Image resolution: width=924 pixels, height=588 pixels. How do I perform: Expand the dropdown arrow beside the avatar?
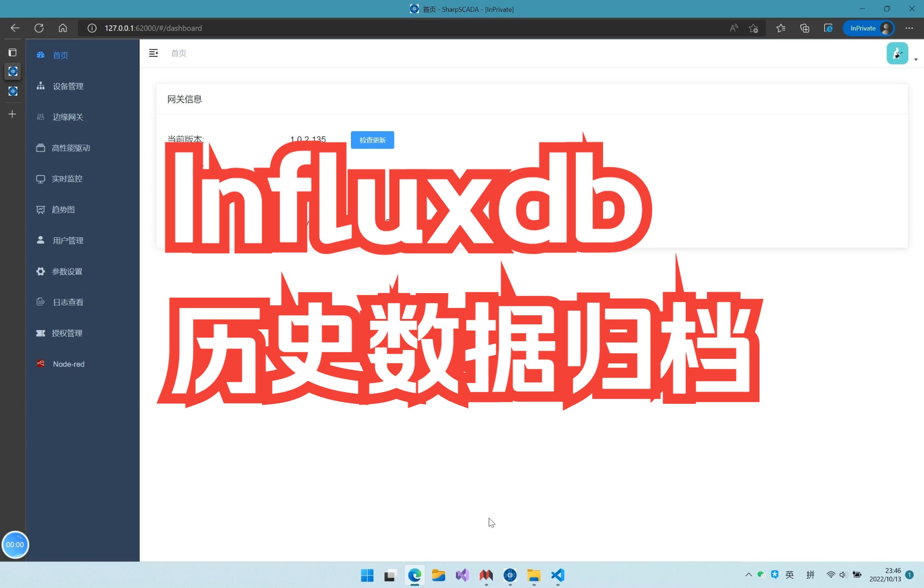[x=916, y=59]
